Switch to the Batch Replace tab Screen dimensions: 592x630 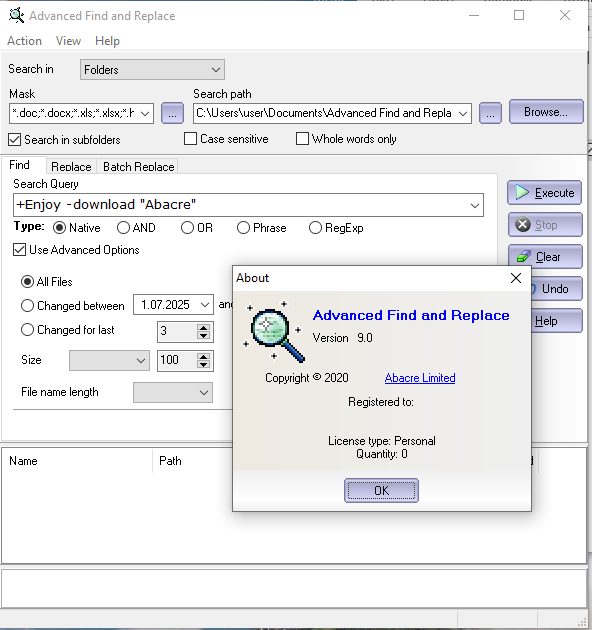coord(139,166)
